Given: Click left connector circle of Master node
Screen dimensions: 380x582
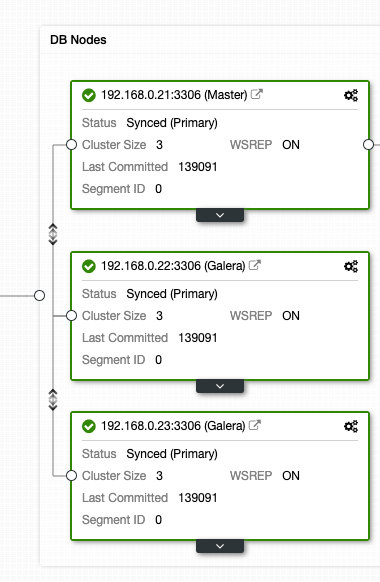Looking at the screenshot, I should point(71,144).
